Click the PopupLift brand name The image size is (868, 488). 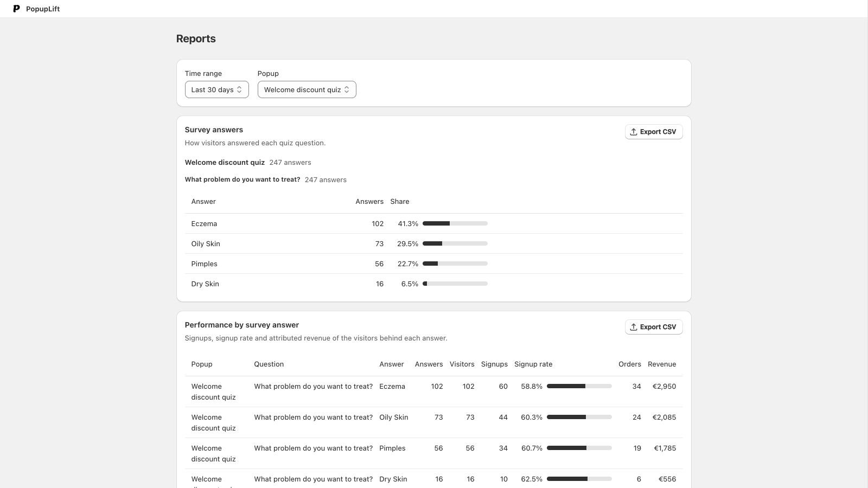(43, 9)
